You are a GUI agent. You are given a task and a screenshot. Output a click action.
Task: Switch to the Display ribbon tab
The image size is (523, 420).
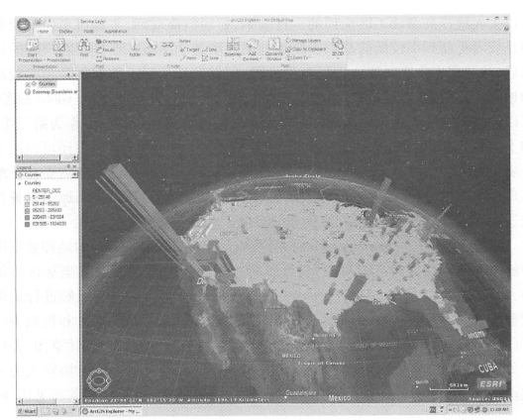coord(65,31)
